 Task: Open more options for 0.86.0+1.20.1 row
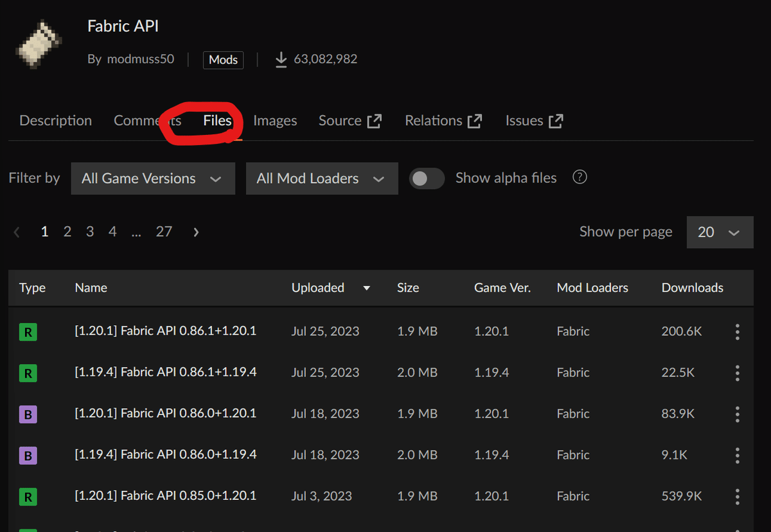point(737,414)
